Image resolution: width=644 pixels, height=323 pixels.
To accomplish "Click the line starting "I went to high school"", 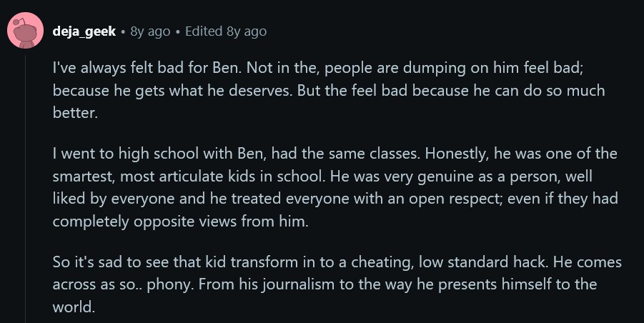I will pos(335,154).
